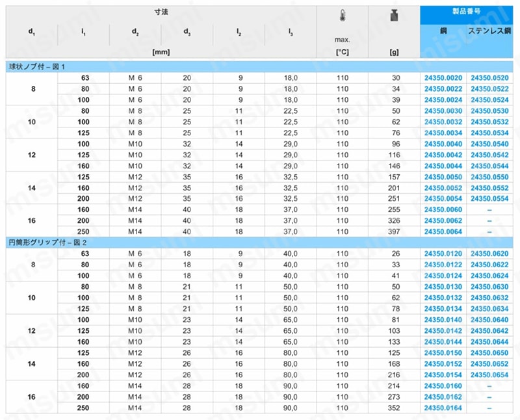Screen dimensions: 520x420
Task: Click the d₂ column header
Action: pos(135,32)
